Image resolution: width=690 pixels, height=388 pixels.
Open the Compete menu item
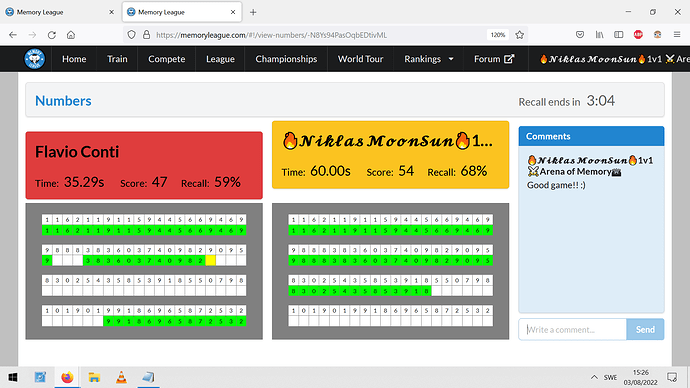[167, 59]
